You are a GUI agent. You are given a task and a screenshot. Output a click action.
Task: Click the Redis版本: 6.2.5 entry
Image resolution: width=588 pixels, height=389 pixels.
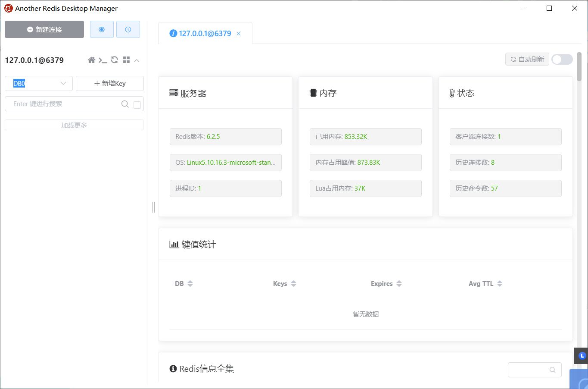[x=226, y=137]
